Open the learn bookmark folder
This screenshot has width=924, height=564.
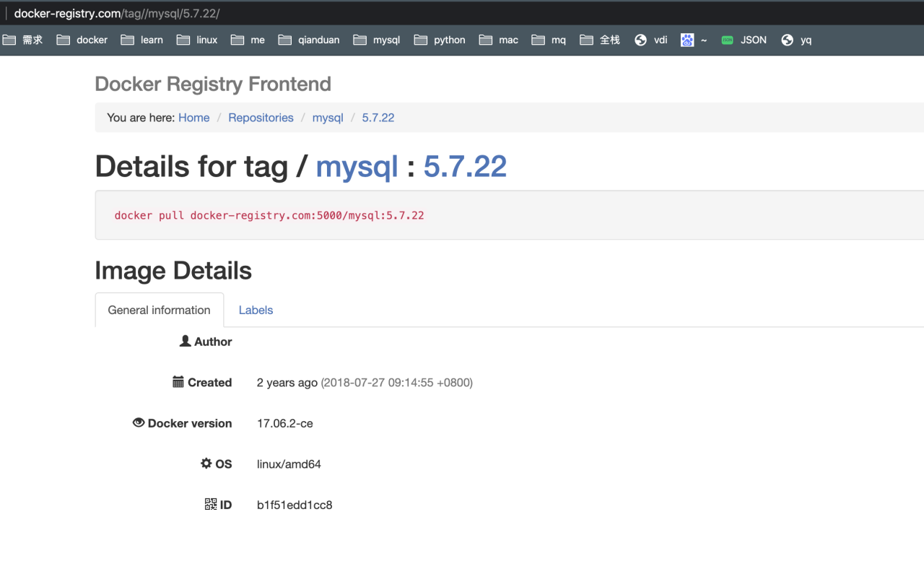142,40
